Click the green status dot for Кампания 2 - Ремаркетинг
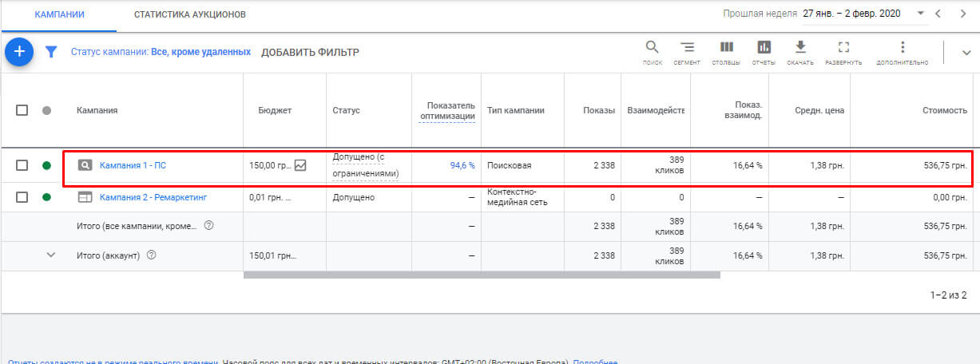 pos(46,197)
